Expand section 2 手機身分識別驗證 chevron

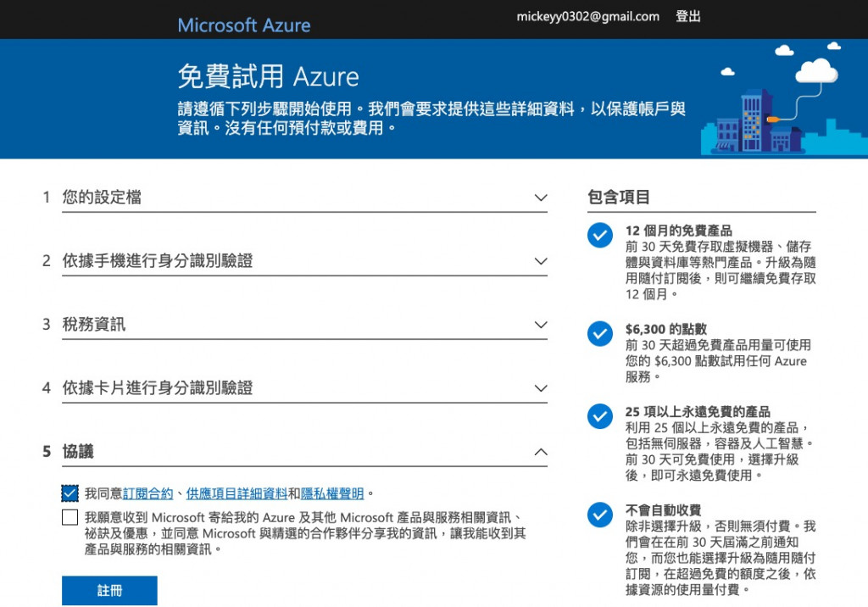tap(541, 261)
